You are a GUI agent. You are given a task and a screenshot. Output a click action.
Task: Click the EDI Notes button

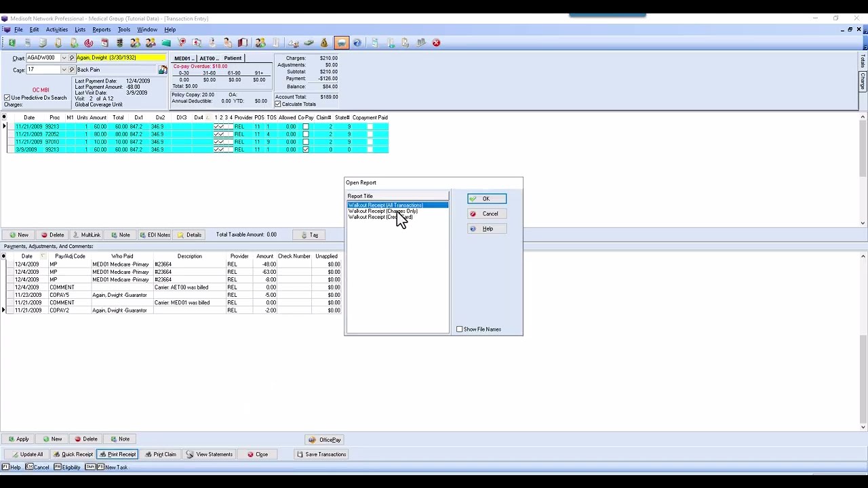[x=155, y=235]
